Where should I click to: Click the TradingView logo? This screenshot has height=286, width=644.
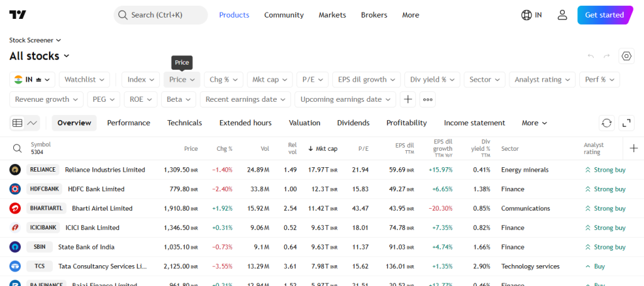[18, 15]
